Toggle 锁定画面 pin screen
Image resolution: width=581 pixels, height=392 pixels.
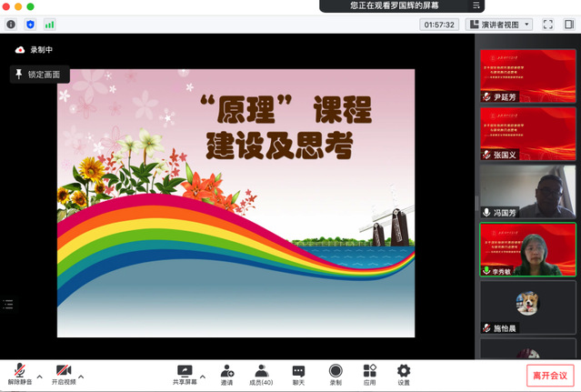point(38,75)
